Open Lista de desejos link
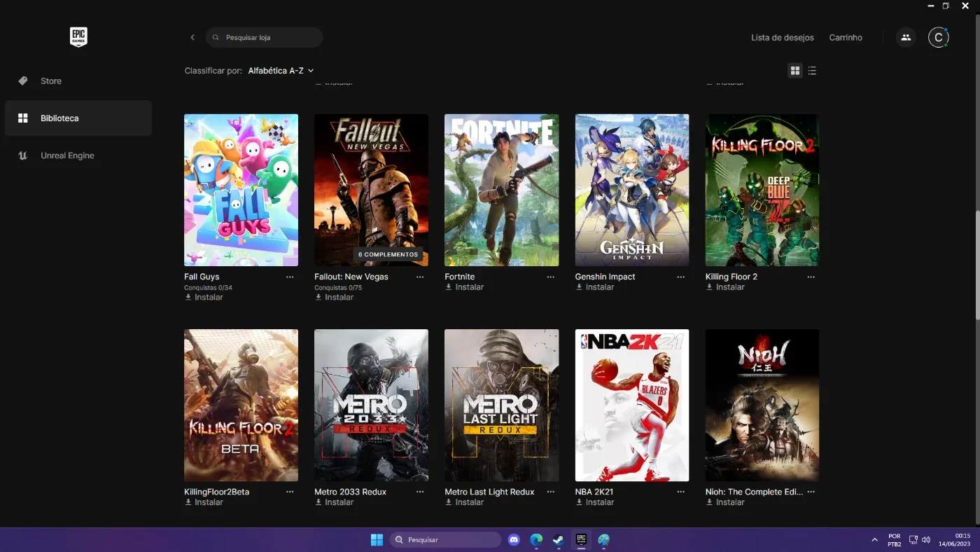 (x=783, y=37)
